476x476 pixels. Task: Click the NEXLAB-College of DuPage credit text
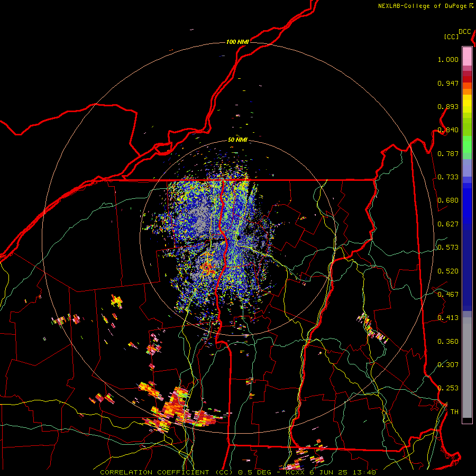(425, 6)
